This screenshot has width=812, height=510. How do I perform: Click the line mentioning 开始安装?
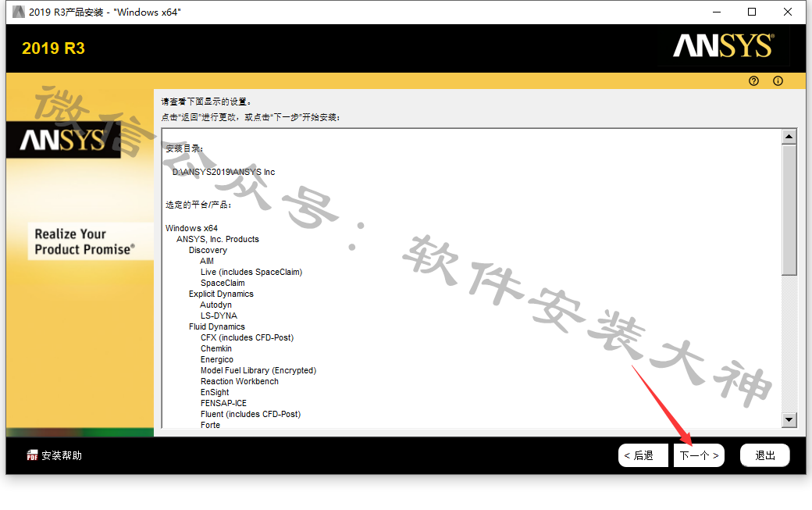tap(251, 117)
